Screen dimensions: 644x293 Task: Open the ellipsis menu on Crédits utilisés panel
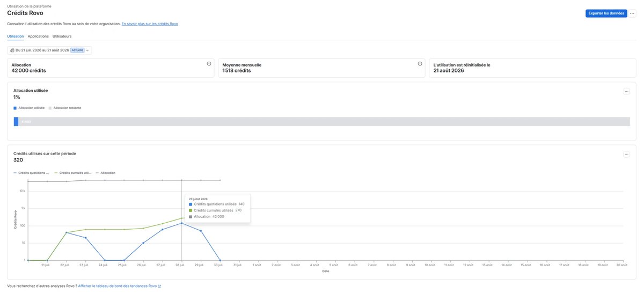pyautogui.click(x=626, y=154)
